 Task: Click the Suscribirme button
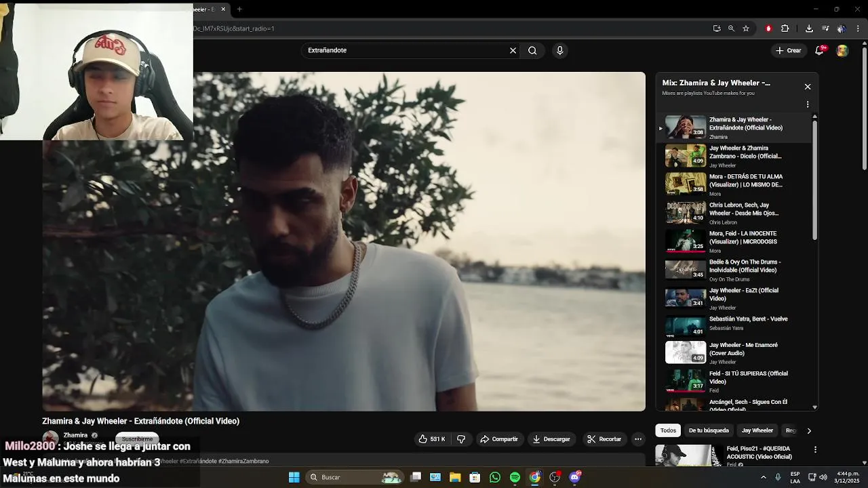tap(137, 439)
